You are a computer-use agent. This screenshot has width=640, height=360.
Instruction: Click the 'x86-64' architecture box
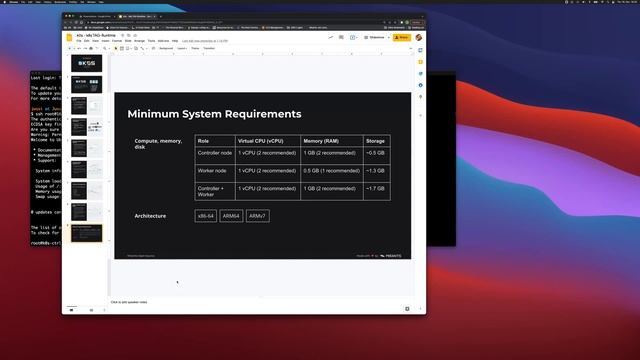(x=206, y=216)
